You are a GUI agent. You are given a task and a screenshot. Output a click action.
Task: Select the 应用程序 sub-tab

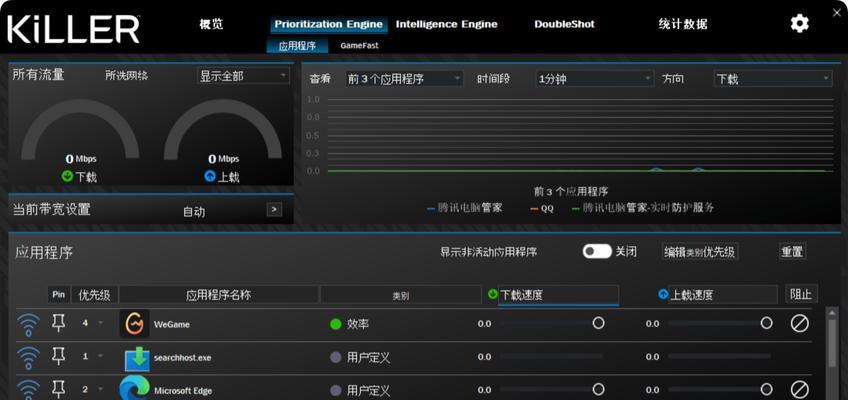pyautogui.click(x=297, y=46)
